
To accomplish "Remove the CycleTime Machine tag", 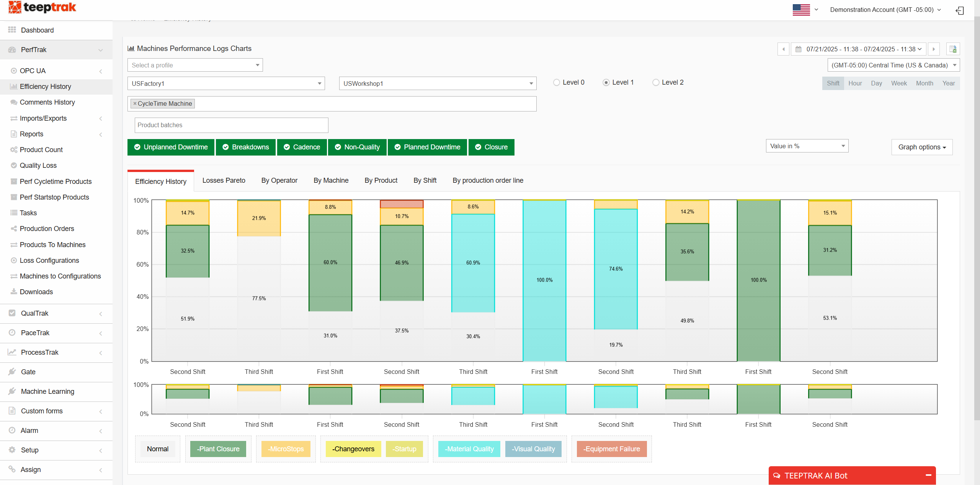I will (135, 103).
